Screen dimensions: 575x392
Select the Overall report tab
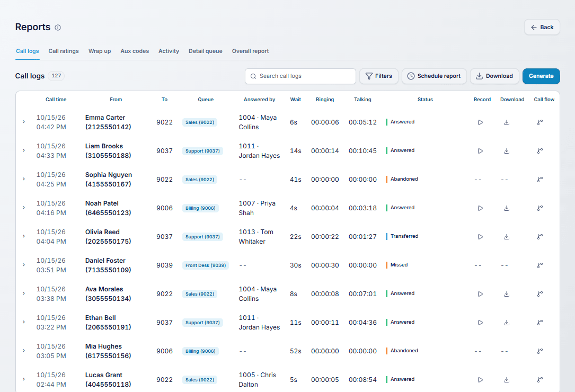coord(251,51)
